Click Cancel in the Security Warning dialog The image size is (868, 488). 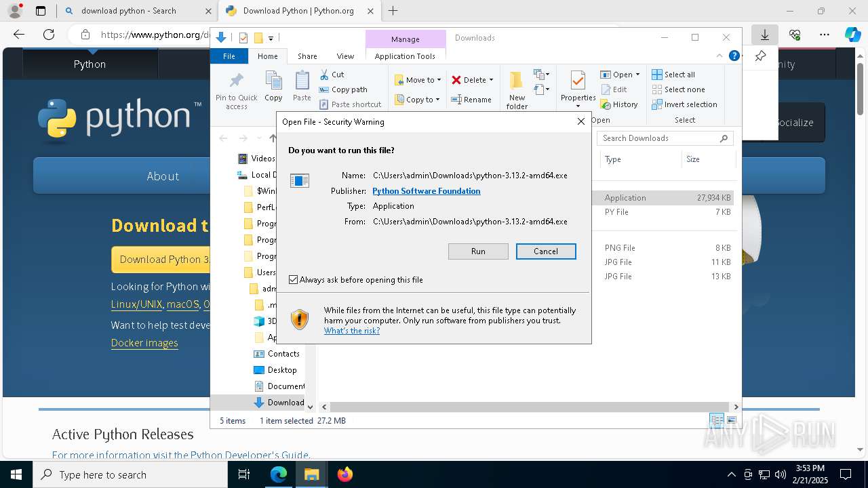point(546,251)
